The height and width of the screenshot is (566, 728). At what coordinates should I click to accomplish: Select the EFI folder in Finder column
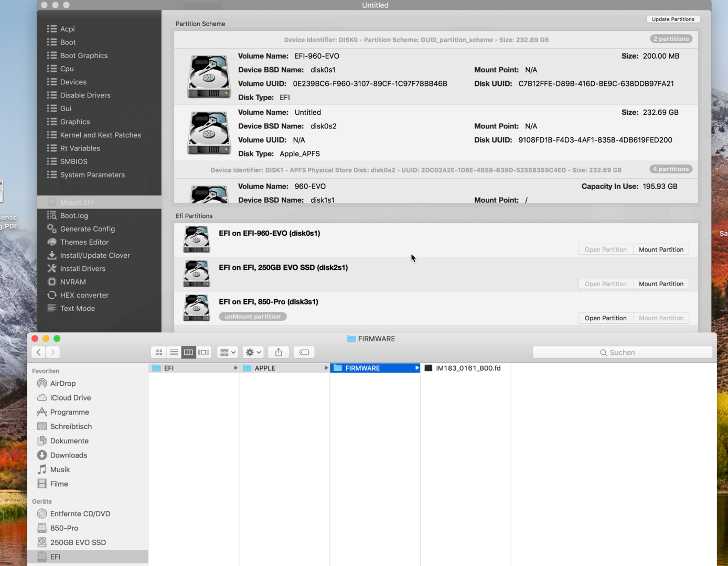pyautogui.click(x=194, y=368)
